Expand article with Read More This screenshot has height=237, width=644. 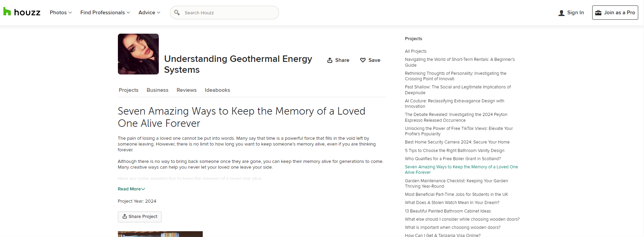pos(132,189)
